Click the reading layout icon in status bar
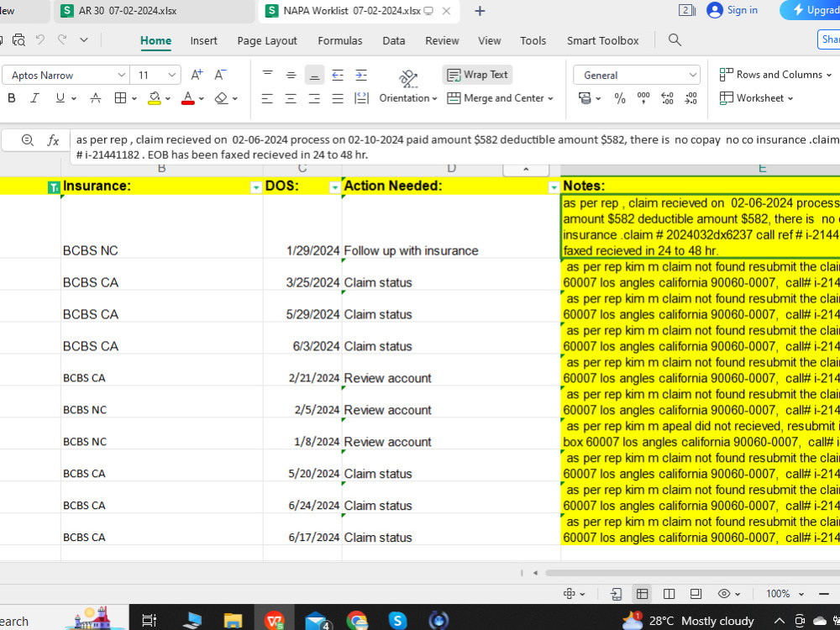Screen dimensions: 840x630 [x=696, y=594]
